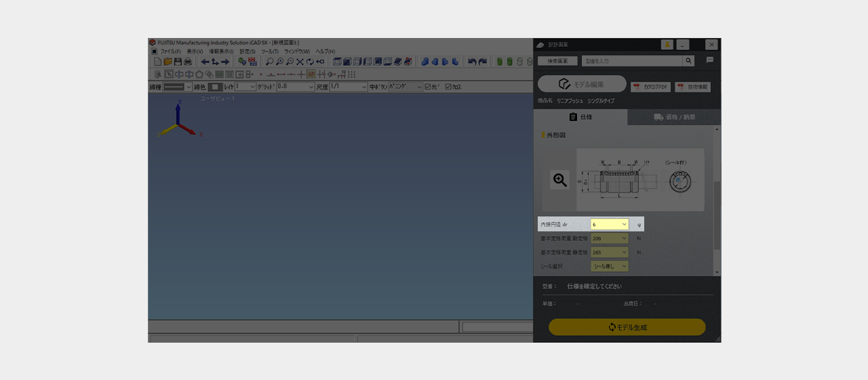
Task: Open the ファイル(F) menu
Action: pyautogui.click(x=170, y=52)
